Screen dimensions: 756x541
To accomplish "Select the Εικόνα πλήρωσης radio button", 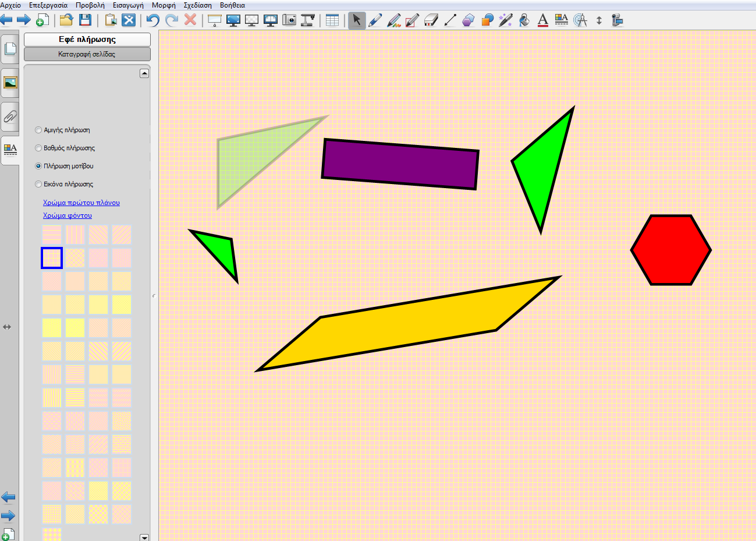I will point(38,184).
